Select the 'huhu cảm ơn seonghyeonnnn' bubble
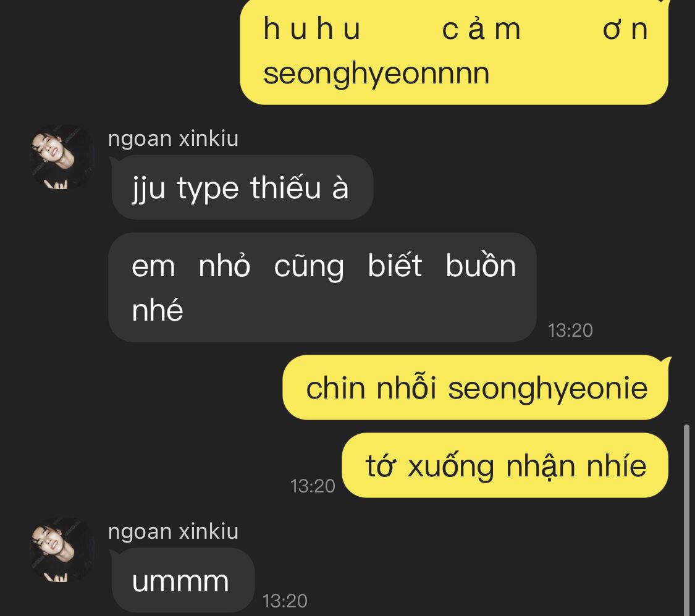Image resolution: width=695 pixels, height=616 pixels. 454,52
